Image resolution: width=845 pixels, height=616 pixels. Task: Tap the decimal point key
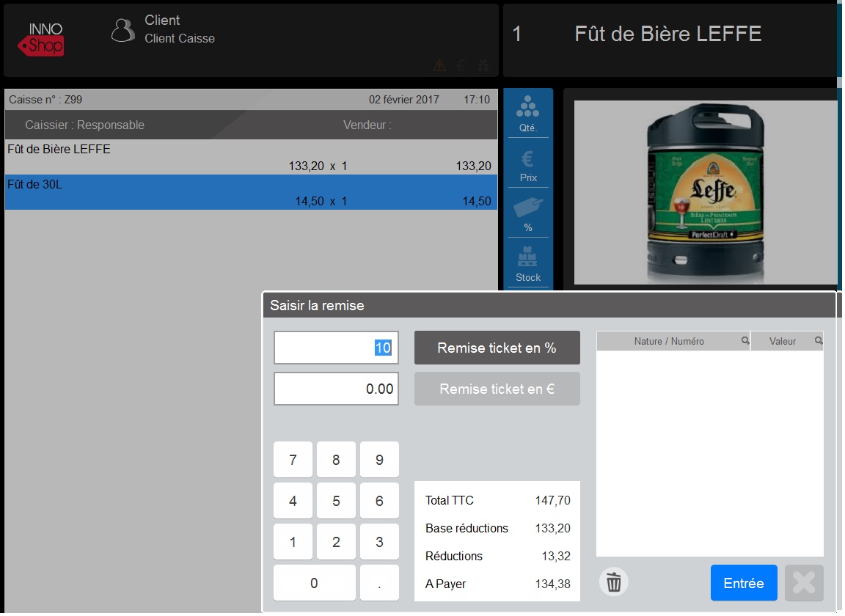tap(379, 582)
